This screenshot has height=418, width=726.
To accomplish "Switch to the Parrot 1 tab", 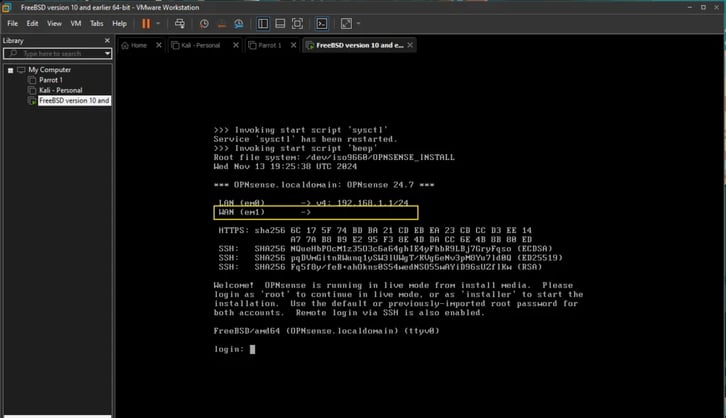I will pos(265,45).
